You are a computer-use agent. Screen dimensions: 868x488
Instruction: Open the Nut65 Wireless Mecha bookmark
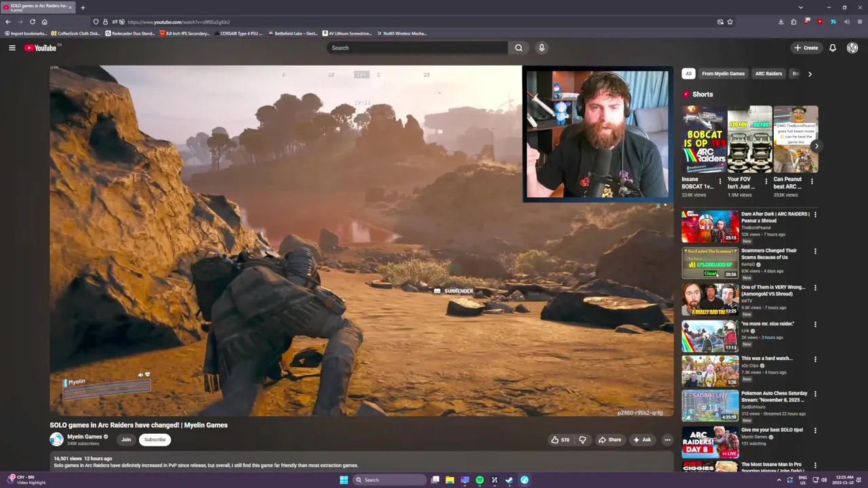(x=401, y=33)
